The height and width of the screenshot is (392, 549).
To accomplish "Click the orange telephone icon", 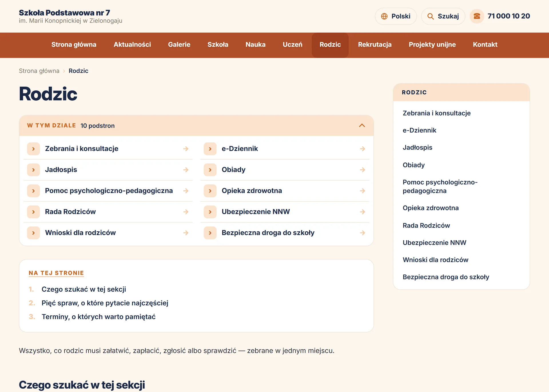I will [477, 16].
